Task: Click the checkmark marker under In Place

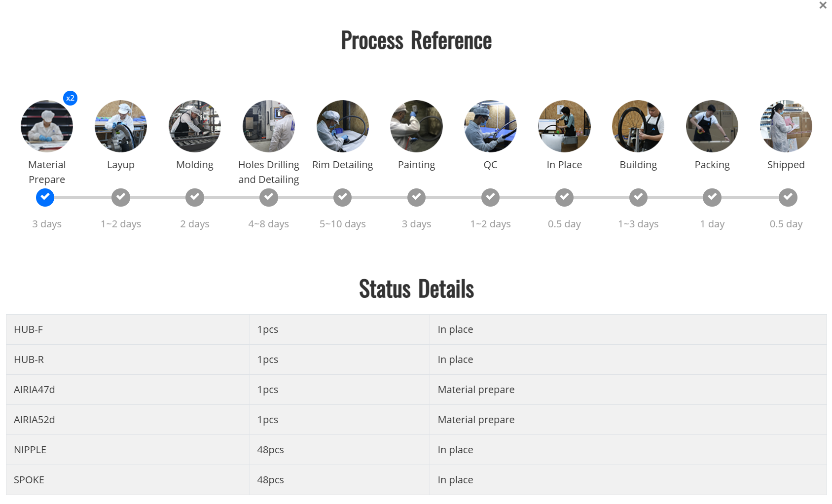Action: coord(564,197)
